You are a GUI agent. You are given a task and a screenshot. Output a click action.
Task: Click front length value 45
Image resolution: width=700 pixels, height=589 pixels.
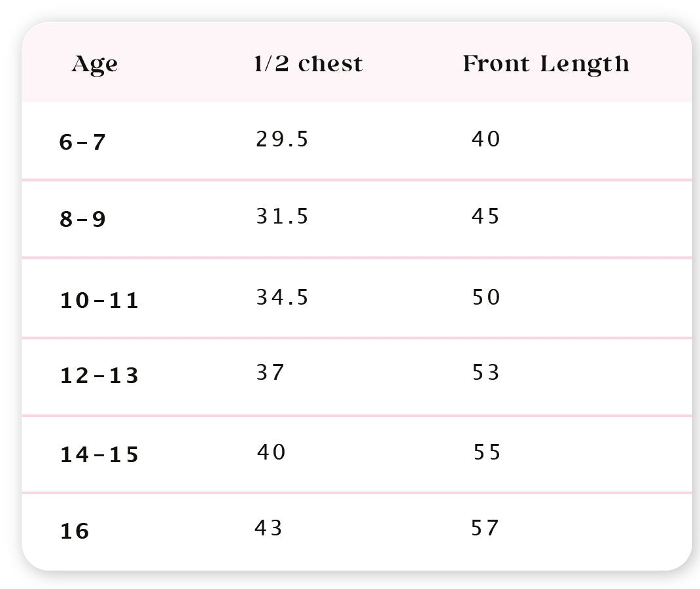coord(486,216)
